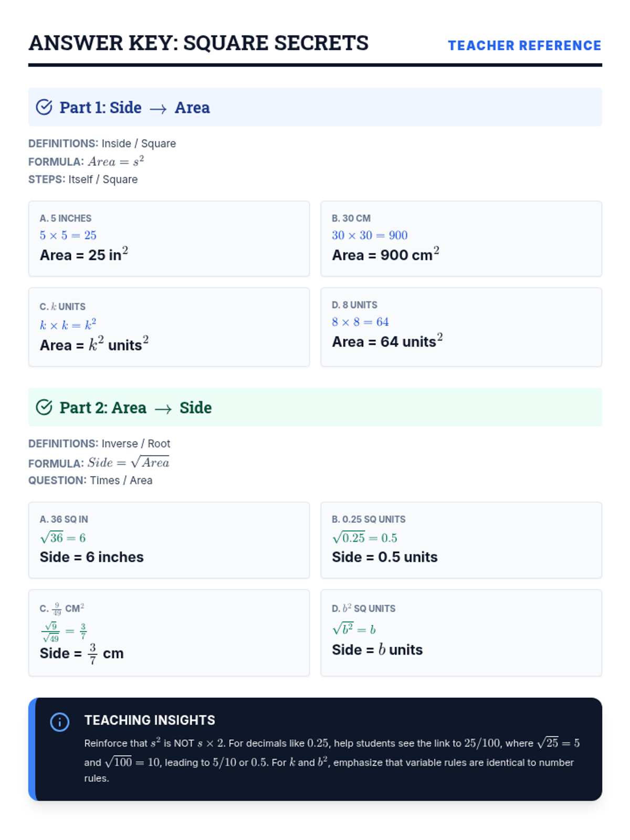Viewport: 630px width, 840px height.
Task: Click Area = 900 cm² result text
Action: coord(385,254)
